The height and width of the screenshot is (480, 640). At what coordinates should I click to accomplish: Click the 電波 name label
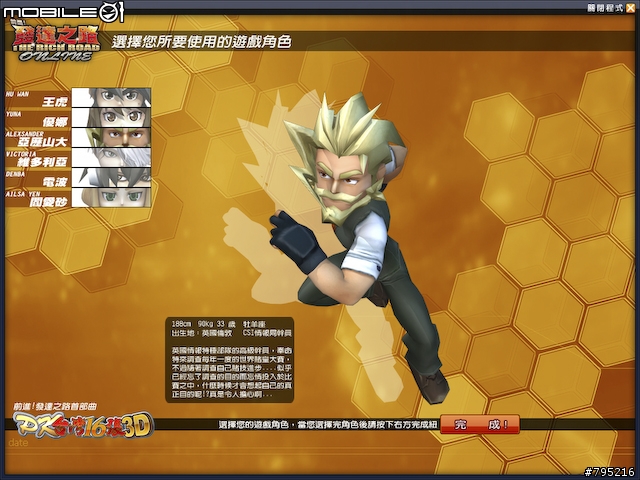(55, 182)
